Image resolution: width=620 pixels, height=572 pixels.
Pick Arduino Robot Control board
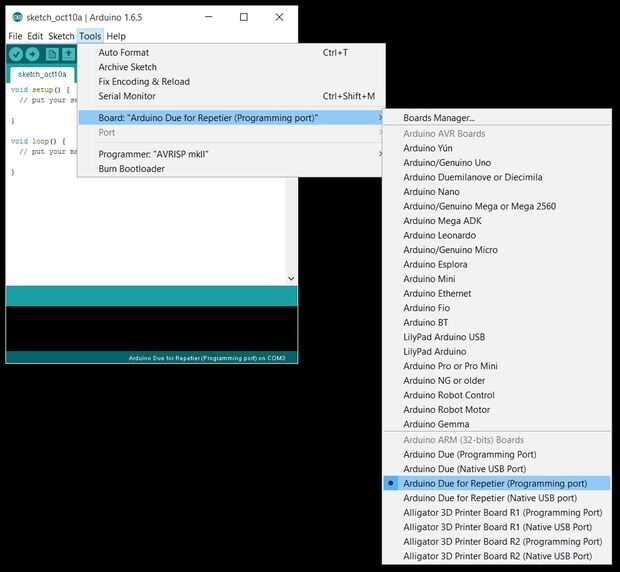click(x=497, y=395)
